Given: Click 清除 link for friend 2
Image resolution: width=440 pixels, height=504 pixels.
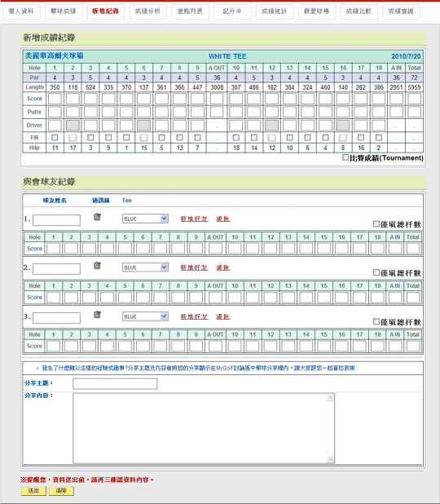Looking at the screenshot, I should (x=223, y=267).
